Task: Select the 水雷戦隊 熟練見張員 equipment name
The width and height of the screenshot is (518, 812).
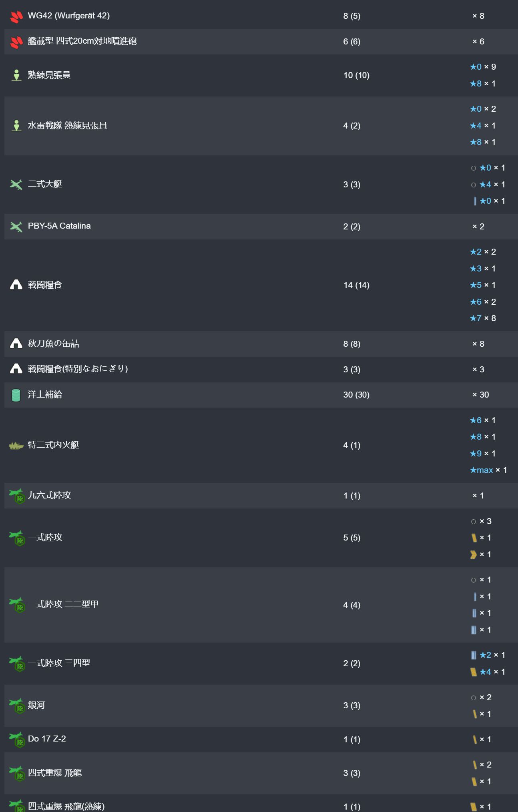Action: (x=67, y=125)
